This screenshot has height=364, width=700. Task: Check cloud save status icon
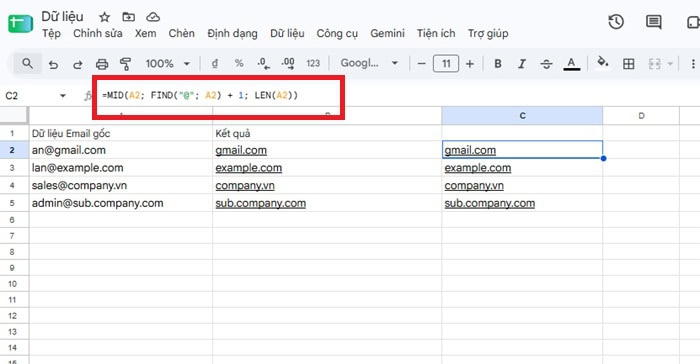tap(153, 17)
